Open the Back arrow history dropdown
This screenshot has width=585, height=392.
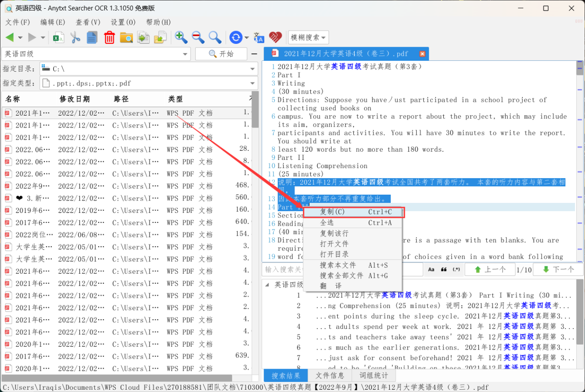20,37
